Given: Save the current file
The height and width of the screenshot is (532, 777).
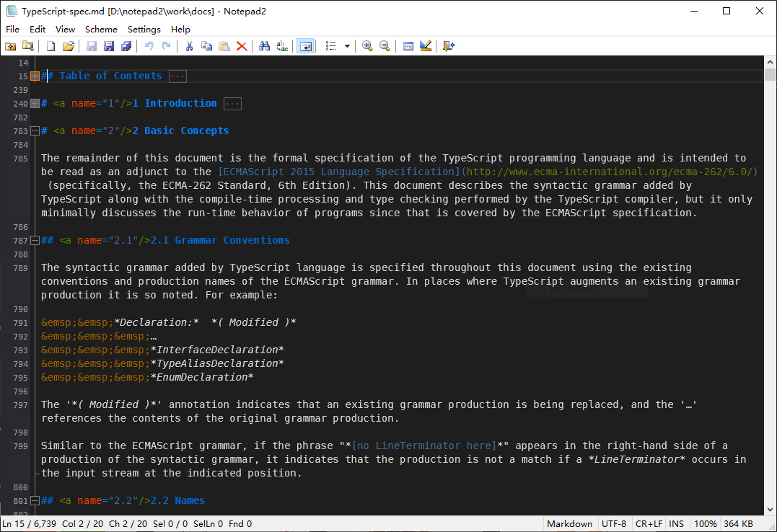Looking at the screenshot, I should click(x=92, y=45).
